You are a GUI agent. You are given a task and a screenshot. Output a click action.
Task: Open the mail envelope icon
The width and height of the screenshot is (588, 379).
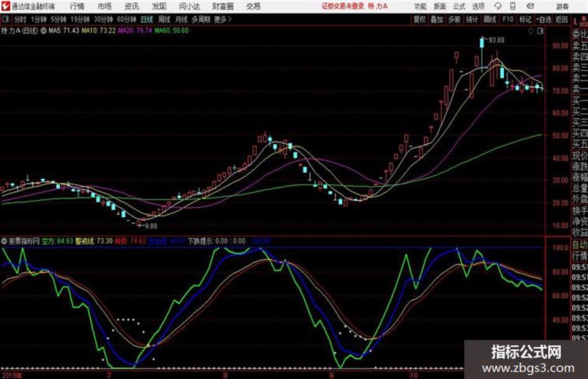point(530,6)
